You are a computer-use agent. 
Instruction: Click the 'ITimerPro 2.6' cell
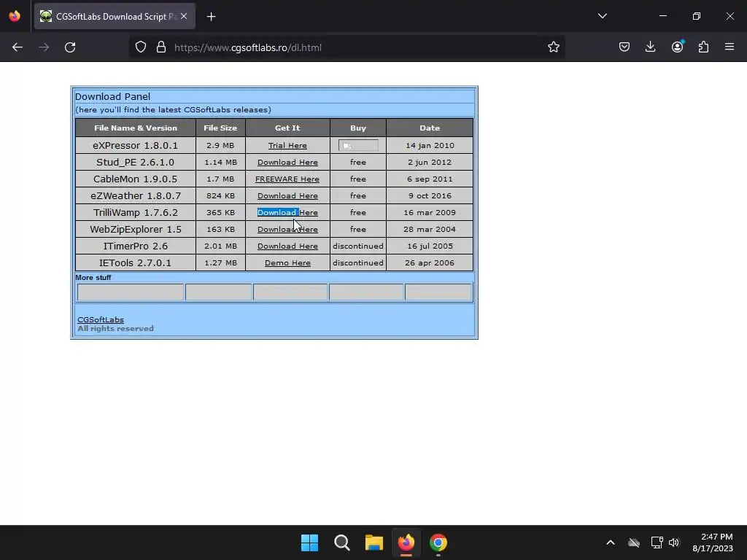135,246
